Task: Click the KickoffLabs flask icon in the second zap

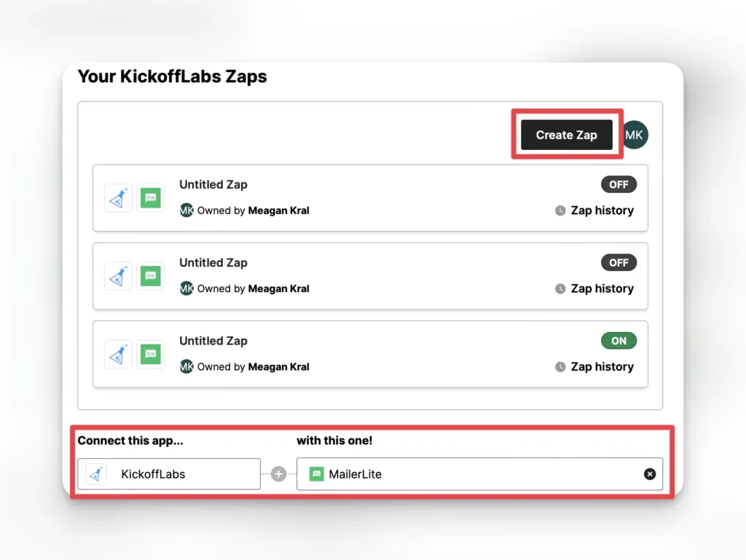Action: 119,276
